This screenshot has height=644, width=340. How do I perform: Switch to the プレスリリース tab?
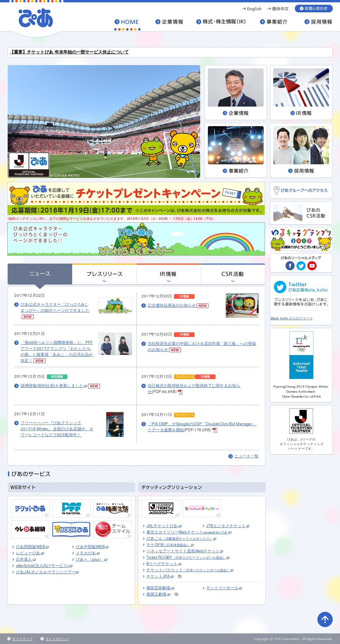[104, 274]
